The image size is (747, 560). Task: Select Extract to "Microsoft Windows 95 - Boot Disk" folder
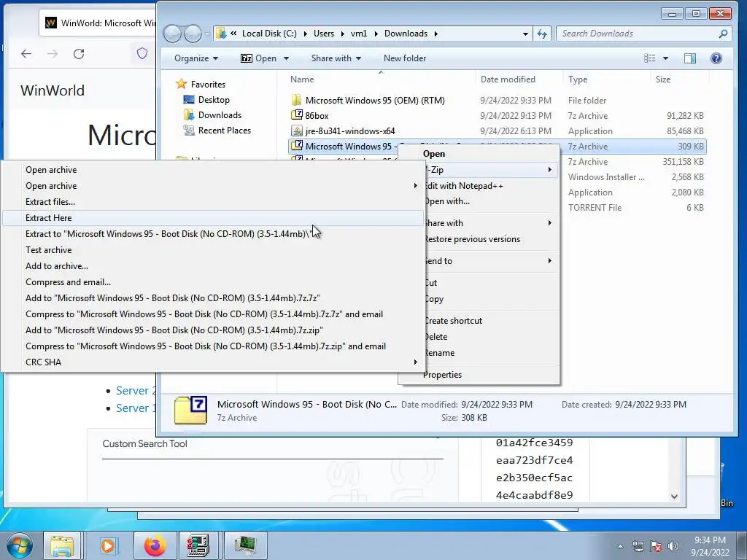point(212,234)
